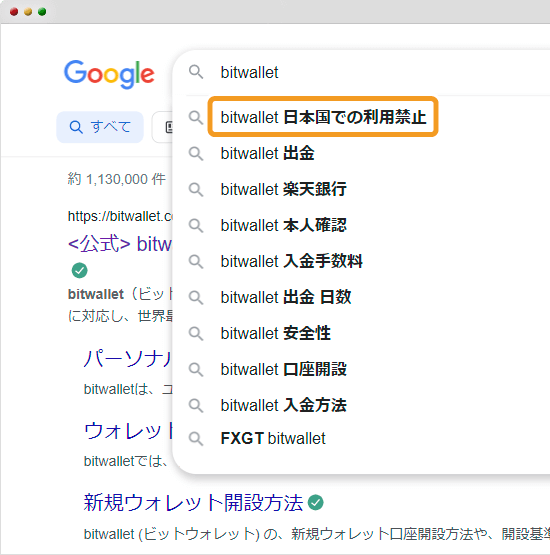
Task: Click green check badge beside 新規ウォレット開設方法
Action: (316, 503)
